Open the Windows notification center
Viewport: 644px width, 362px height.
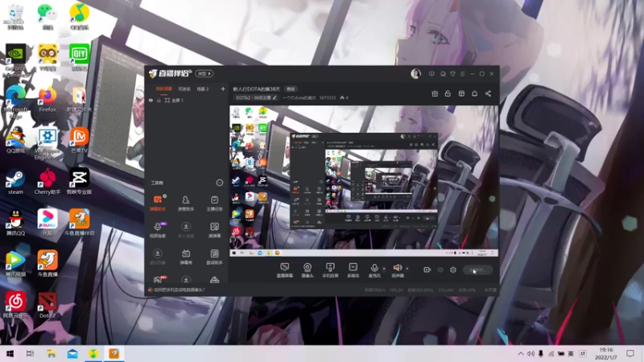coord(630,353)
